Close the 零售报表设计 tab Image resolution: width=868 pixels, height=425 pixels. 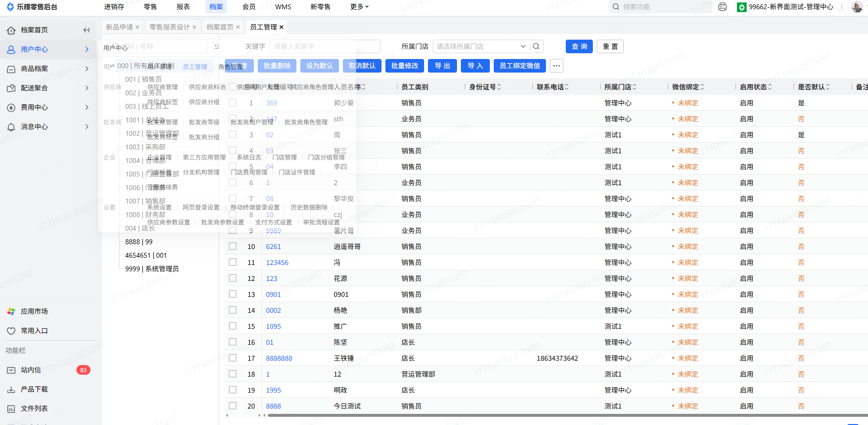(x=194, y=27)
